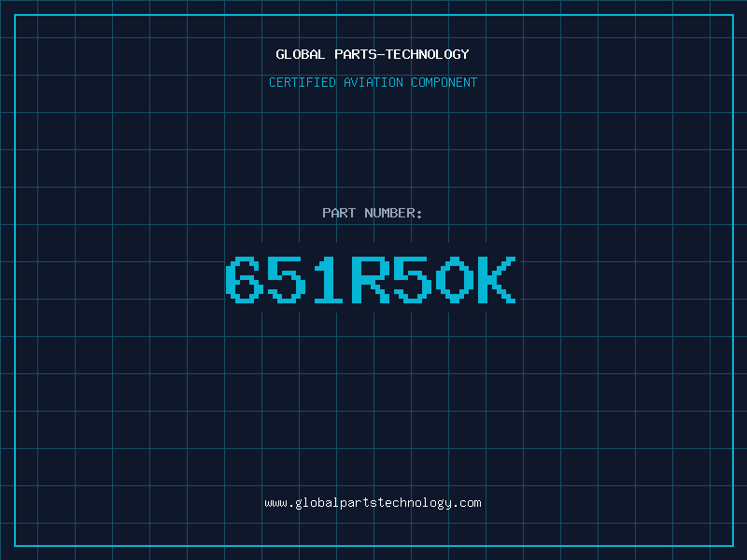Image resolution: width=747 pixels, height=560 pixels.
Task: Click the leading digit 6 of the part number
Action: [244, 280]
